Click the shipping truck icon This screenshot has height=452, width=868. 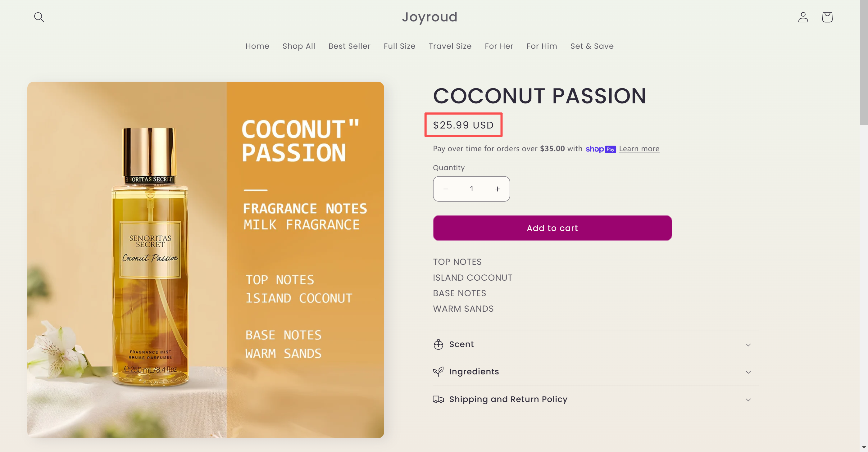[x=438, y=399]
